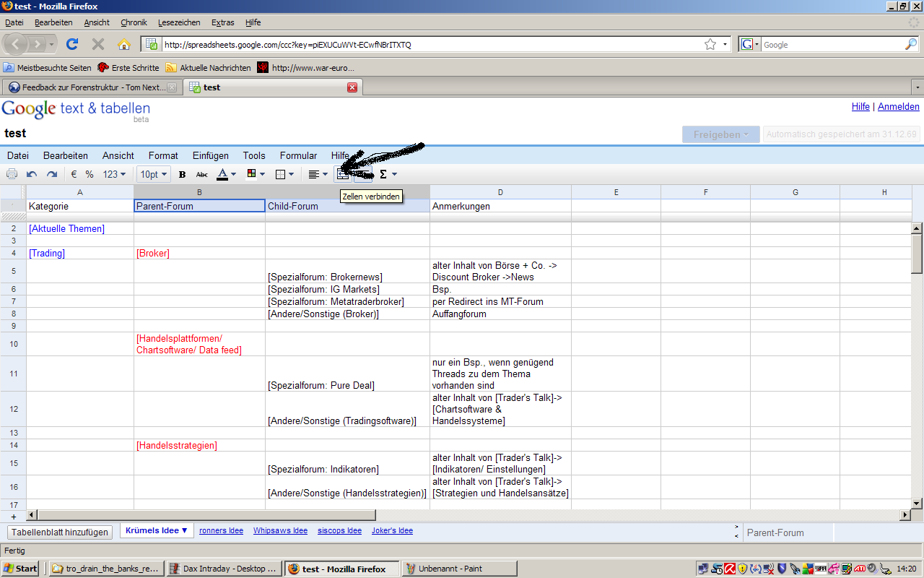Switch to Joker's Idee sheet
The image size is (924, 578).
[x=392, y=530]
